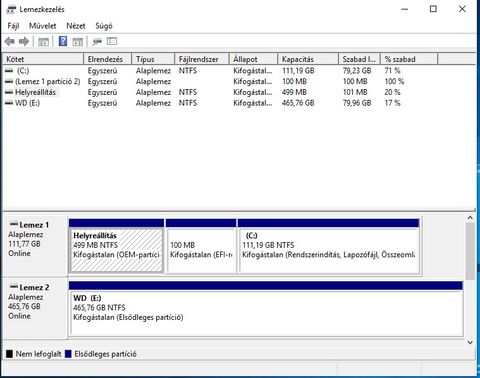Image resolution: width=480 pixels, height=378 pixels.
Task: Sort by the Szabad column header
Action: click(359, 59)
